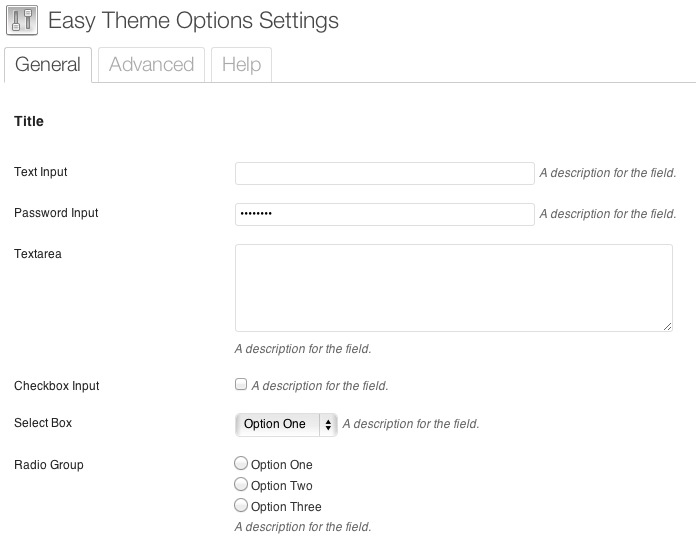Open the Select Box dropdown
The width and height of the screenshot is (696, 549).
(x=277, y=424)
